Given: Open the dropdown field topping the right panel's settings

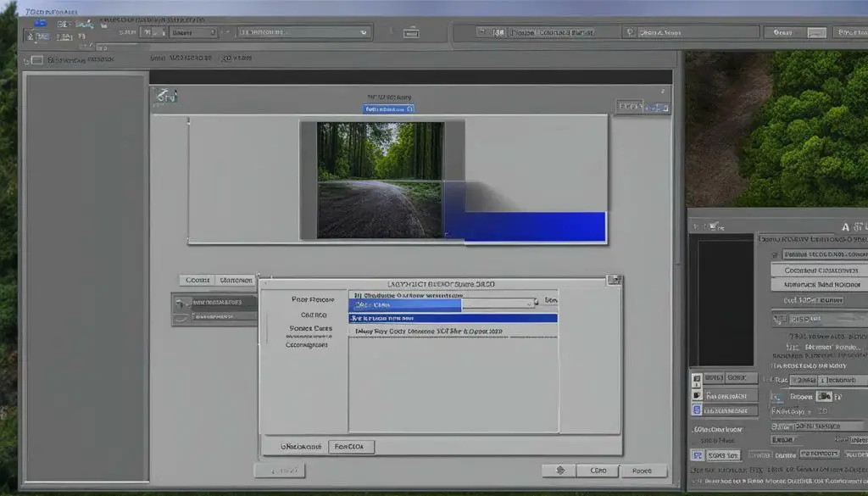Looking at the screenshot, I should coord(825,254).
